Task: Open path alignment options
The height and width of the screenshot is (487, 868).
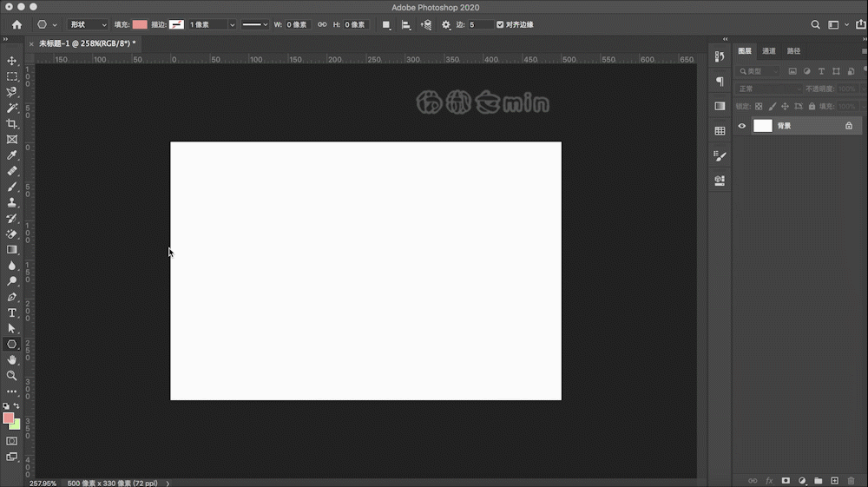Action: click(x=406, y=25)
